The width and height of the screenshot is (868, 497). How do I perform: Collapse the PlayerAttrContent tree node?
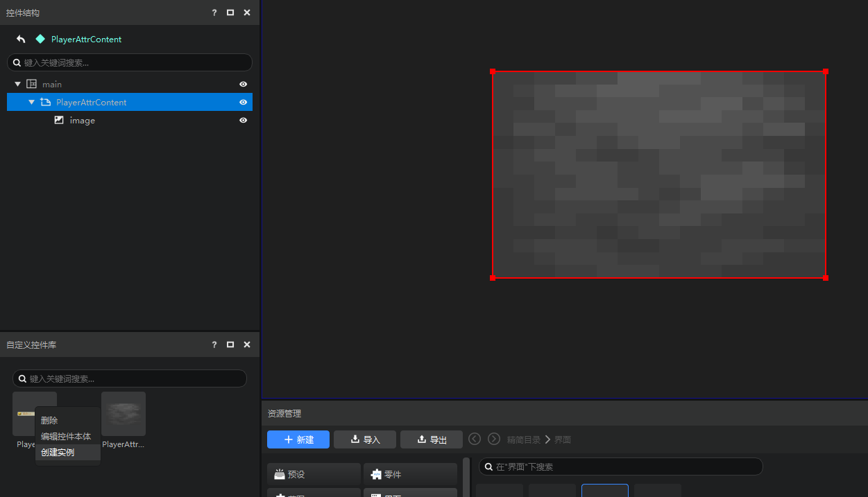32,102
